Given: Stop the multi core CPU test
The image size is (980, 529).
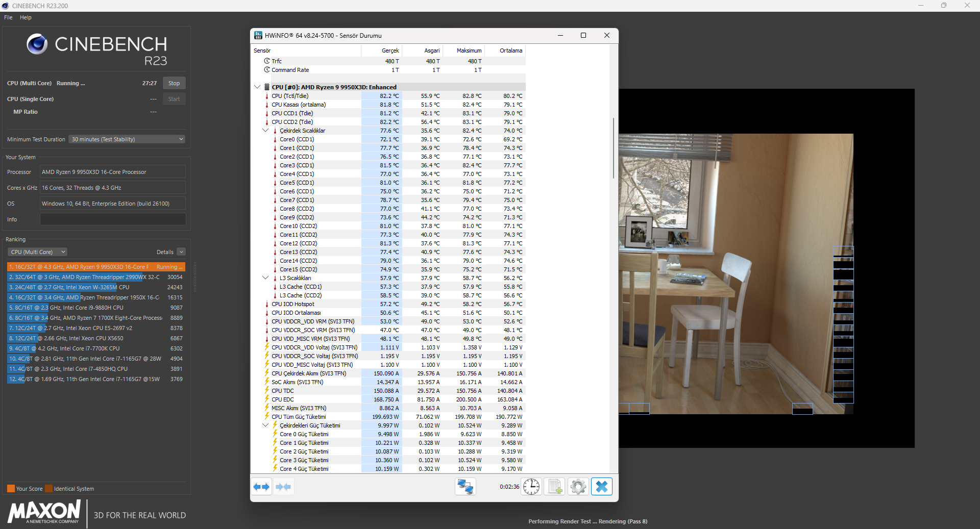Looking at the screenshot, I should (174, 83).
